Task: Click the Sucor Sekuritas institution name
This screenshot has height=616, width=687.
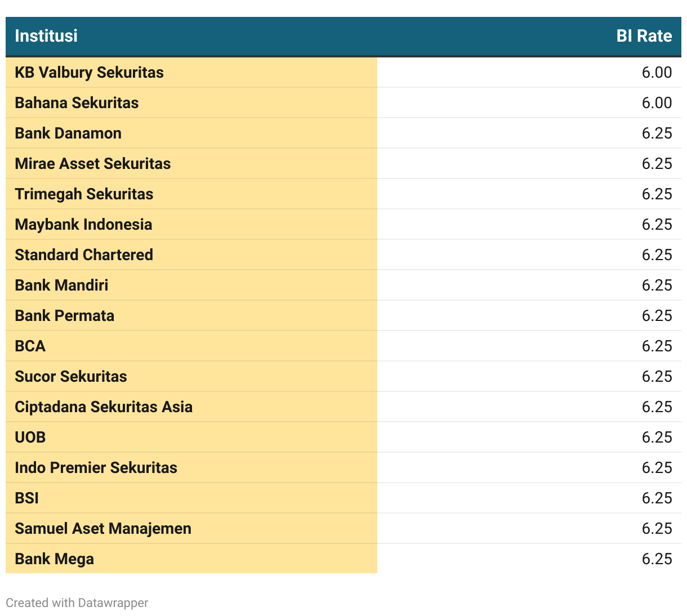Action: point(71,377)
